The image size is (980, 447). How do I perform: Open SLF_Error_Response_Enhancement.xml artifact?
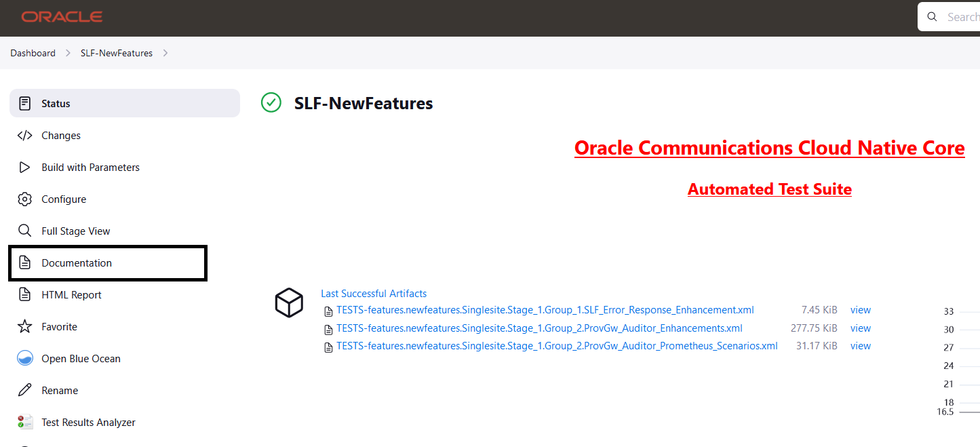coord(545,310)
